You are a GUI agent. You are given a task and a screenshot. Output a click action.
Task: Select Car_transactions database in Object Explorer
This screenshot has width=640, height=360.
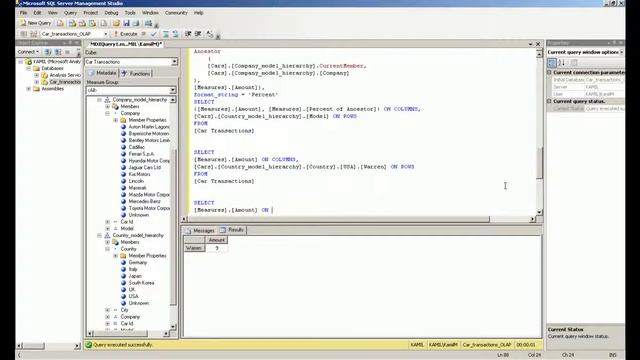[x=64, y=82]
